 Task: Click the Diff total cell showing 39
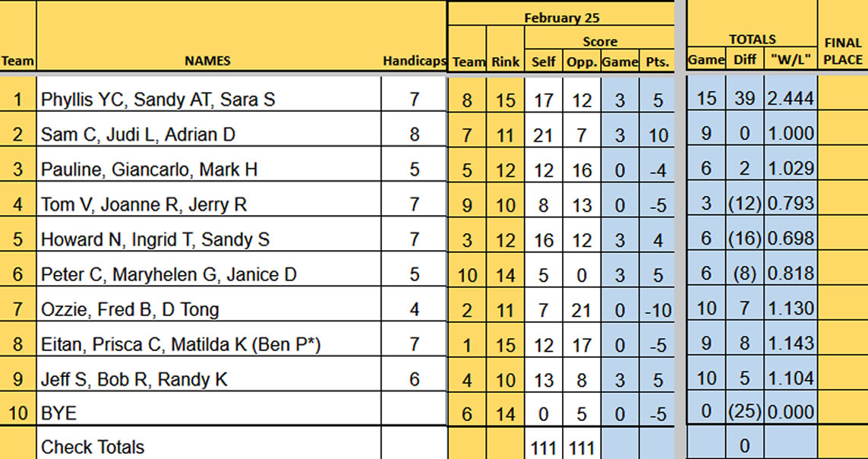pyautogui.click(x=745, y=99)
